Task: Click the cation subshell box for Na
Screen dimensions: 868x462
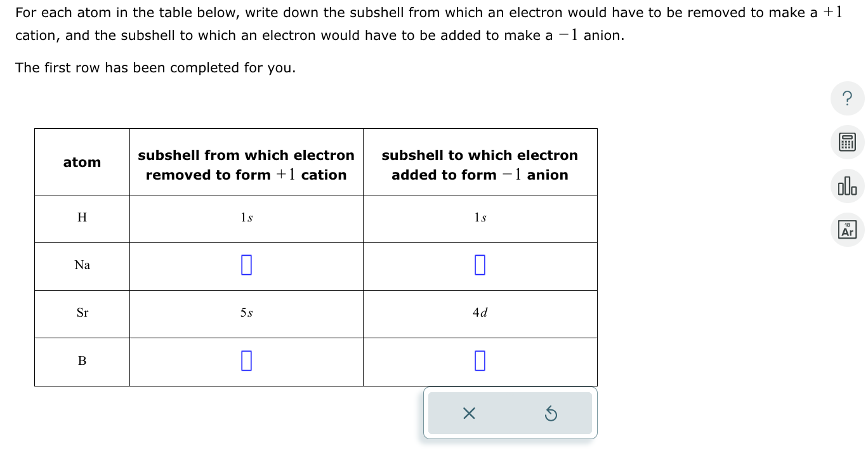Action: pyautogui.click(x=246, y=265)
